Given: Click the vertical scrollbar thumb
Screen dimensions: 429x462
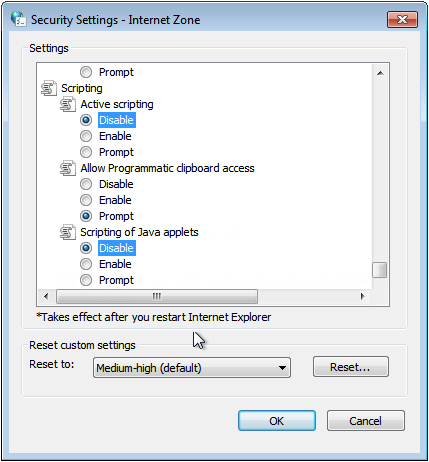Looking at the screenshot, I should tap(380, 270).
